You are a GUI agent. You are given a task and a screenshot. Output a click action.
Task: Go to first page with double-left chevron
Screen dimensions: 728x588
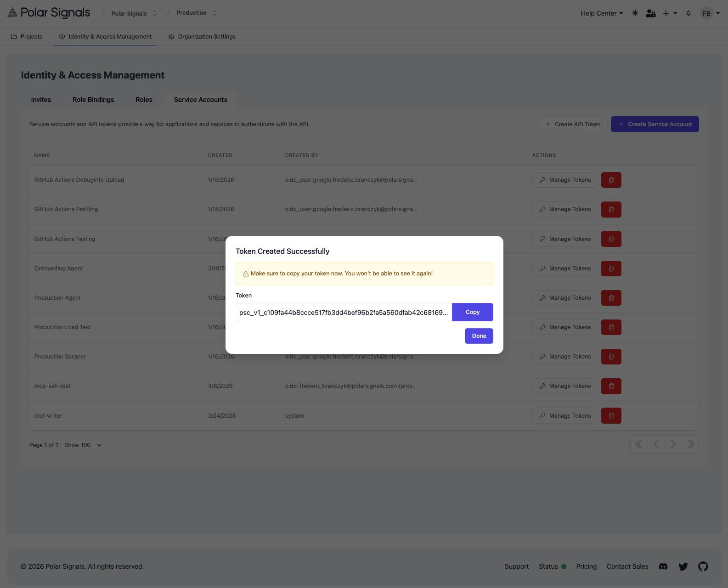[639, 444]
